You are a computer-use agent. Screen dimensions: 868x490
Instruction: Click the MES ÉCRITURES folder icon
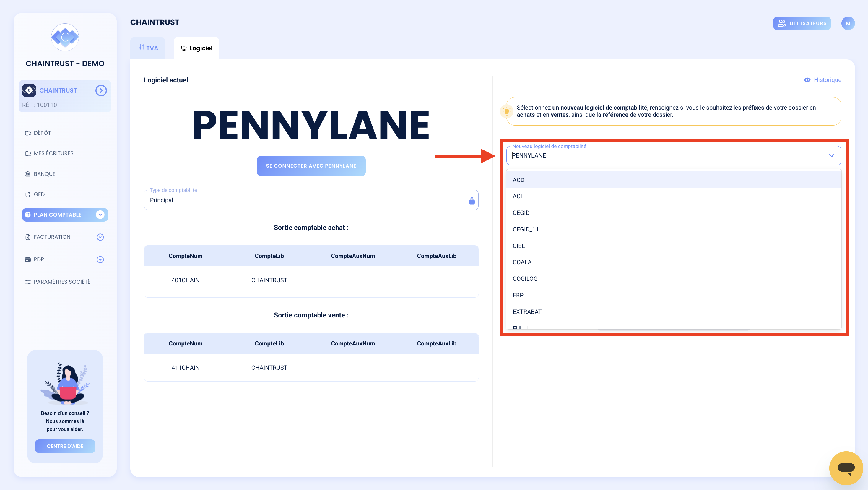[28, 153]
